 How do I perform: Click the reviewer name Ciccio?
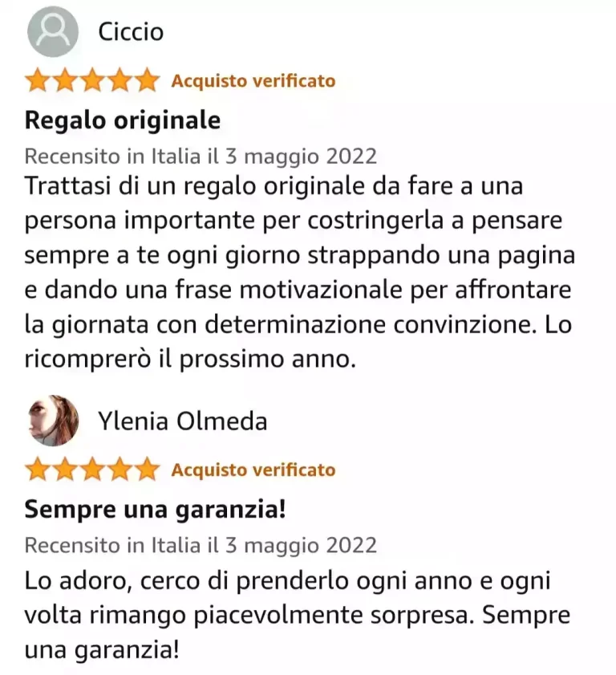click(131, 32)
